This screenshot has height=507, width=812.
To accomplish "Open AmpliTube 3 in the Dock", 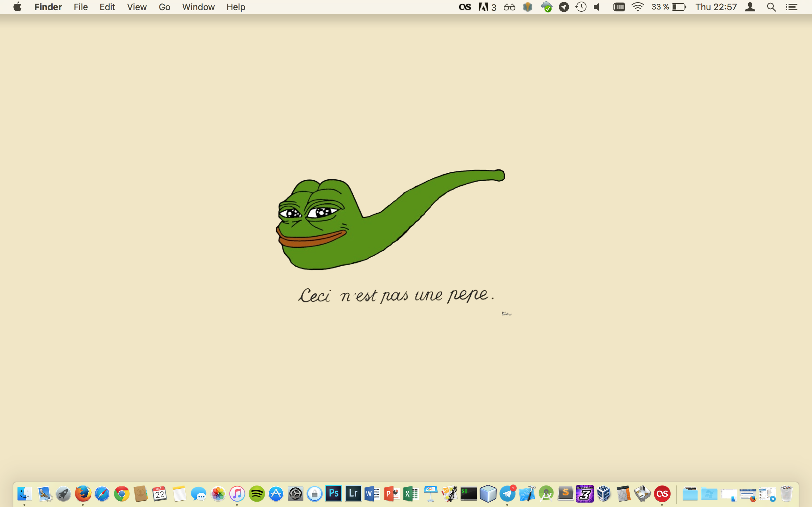I will pos(585,494).
